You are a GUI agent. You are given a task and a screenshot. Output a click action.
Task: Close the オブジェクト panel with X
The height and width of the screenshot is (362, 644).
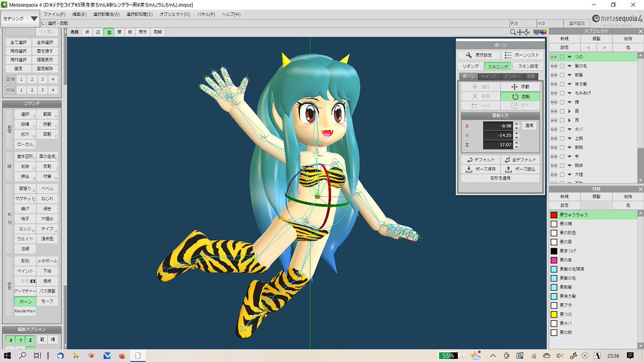pos(640,31)
